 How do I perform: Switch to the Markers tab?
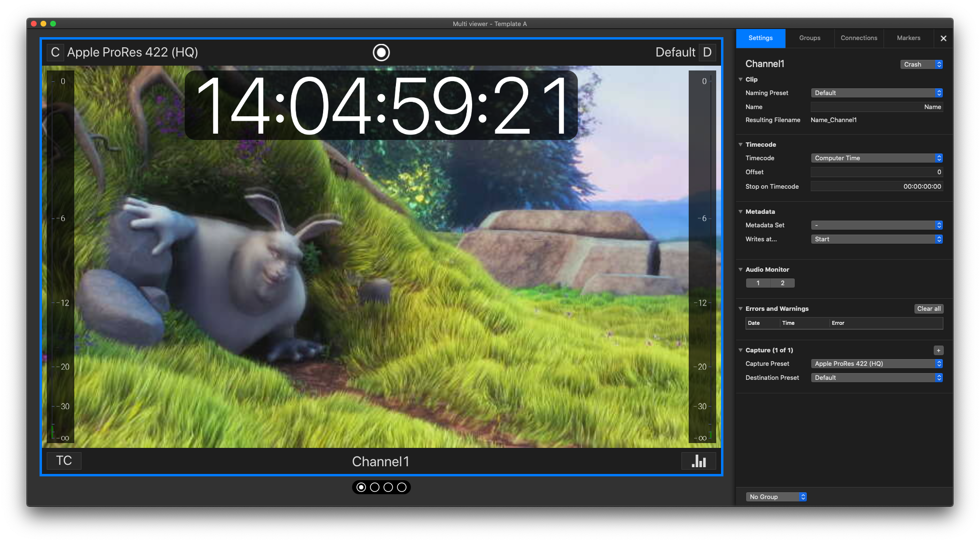909,38
